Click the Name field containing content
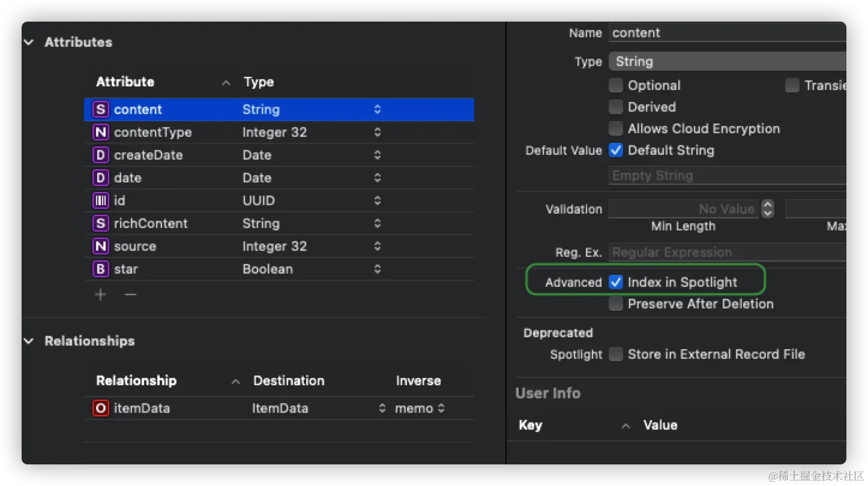The width and height of the screenshot is (868, 486). point(728,32)
